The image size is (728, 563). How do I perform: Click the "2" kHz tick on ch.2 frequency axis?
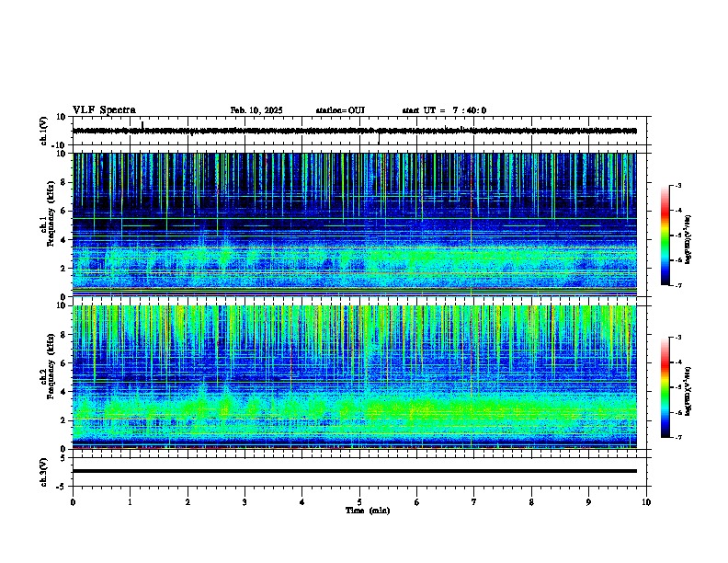tap(63, 420)
